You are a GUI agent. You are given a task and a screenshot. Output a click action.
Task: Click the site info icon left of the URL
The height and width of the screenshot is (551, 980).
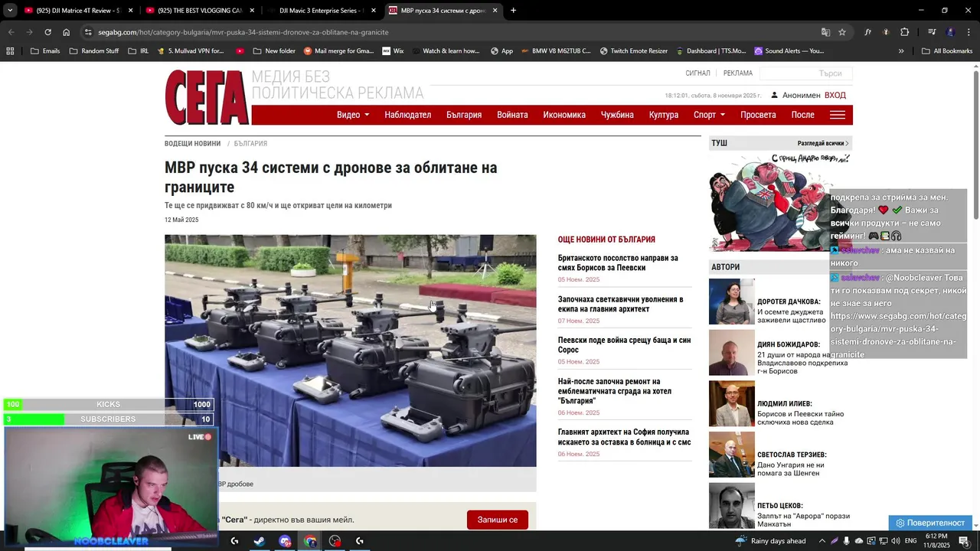tap(88, 32)
